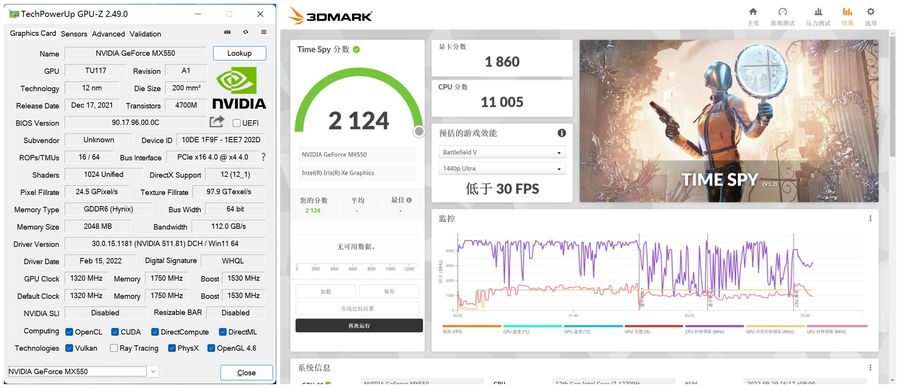Switch to the Sensors tab
Viewport: 900px width, 388px height.
(x=74, y=34)
